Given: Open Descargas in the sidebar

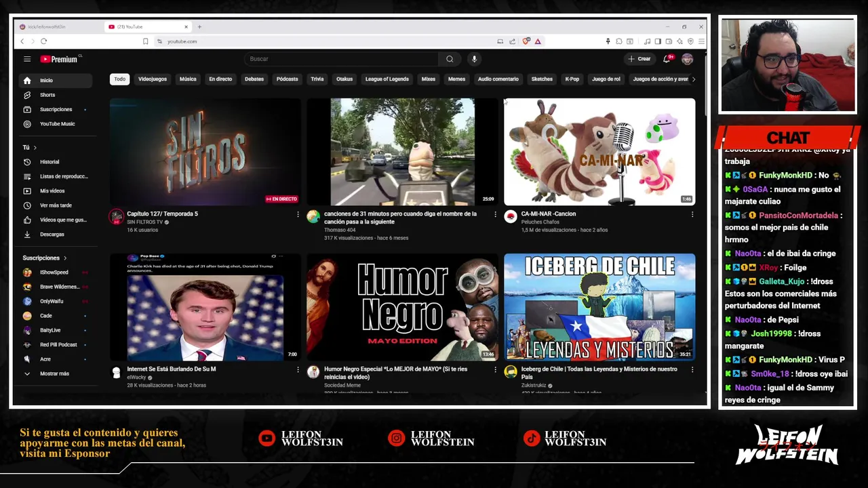Looking at the screenshot, I should 57,235.
